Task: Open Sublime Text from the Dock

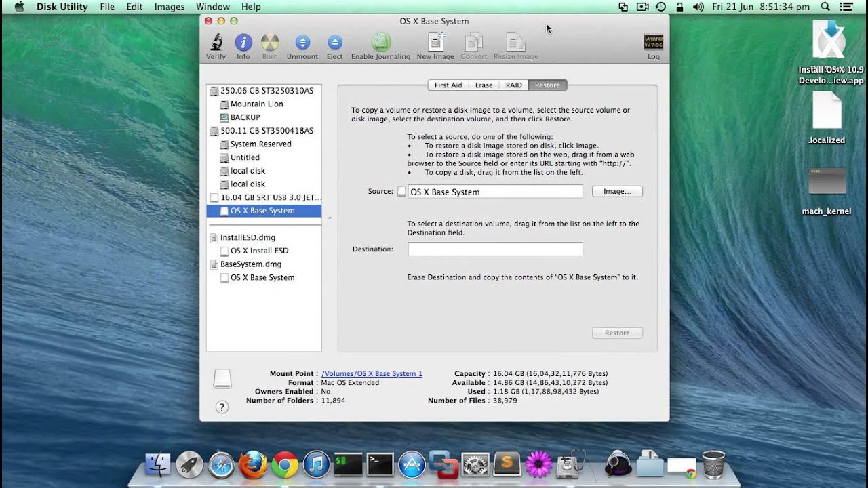Action: [507, 464]
